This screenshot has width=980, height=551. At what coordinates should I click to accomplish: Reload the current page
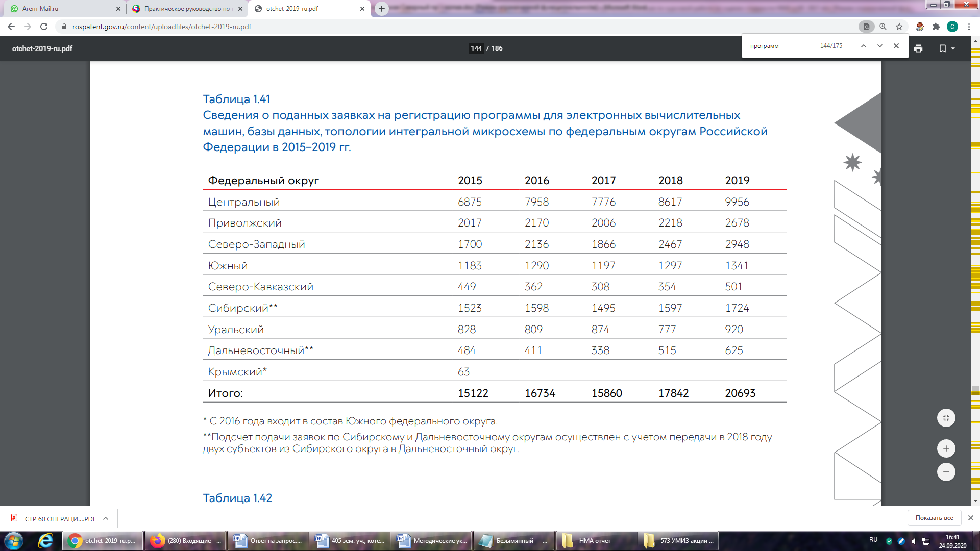(44, 27)
